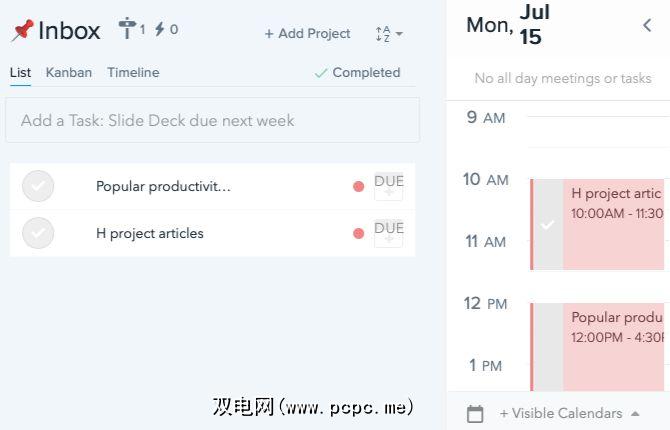Click red priority dot on Popular productivity task

coord(358,186)
